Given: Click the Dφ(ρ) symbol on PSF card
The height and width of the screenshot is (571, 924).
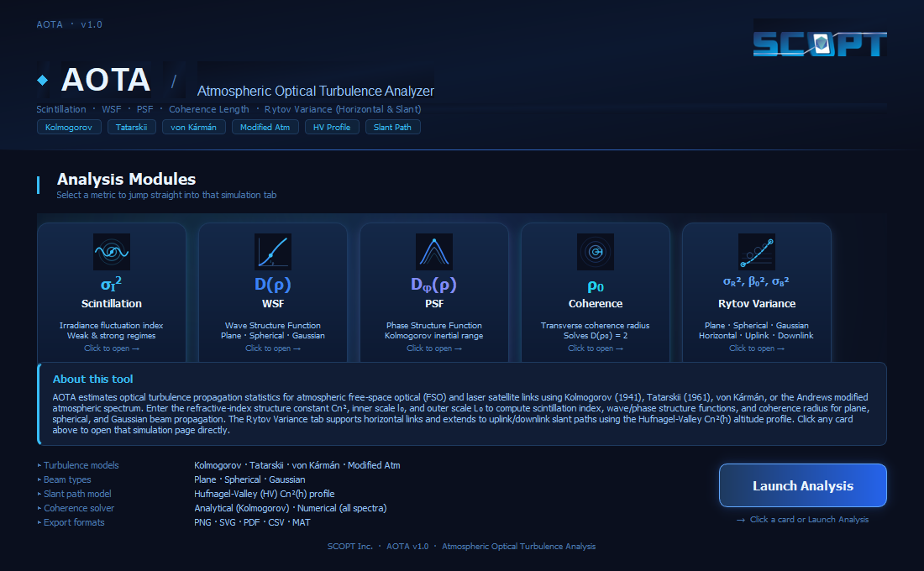Looking at the screenshot, I should [434, 285].
